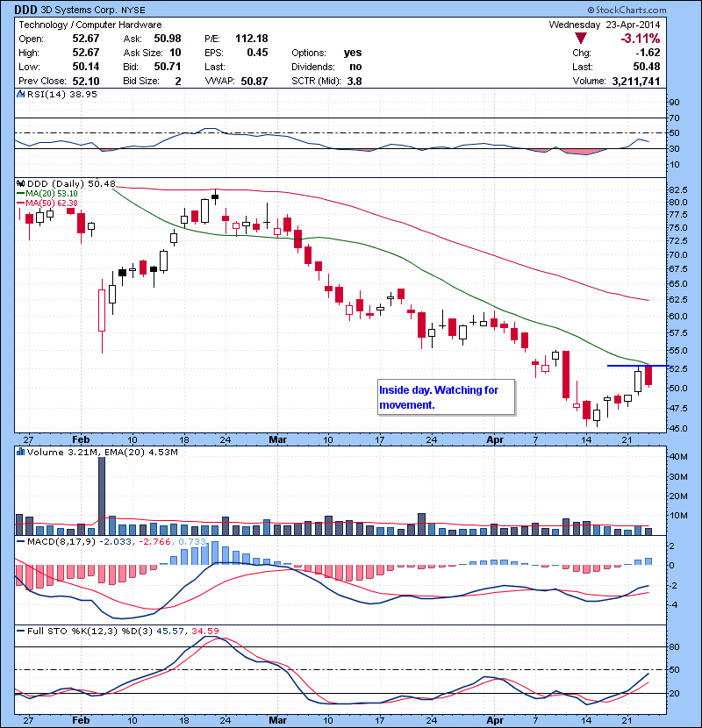Click the StockCharts.com copyright link

click(x=627, y=10)
